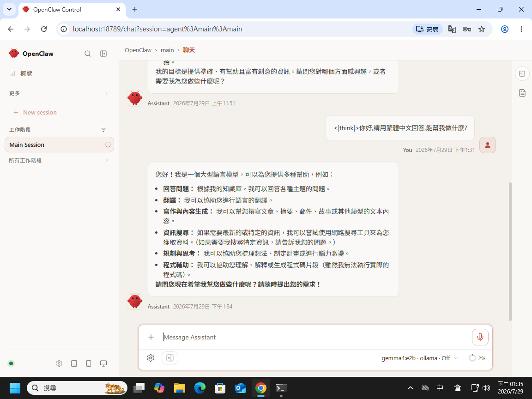Screen dimensions: 532x399
Task: Toggle the panel button beside chat settings
Action: coord(170,358)
